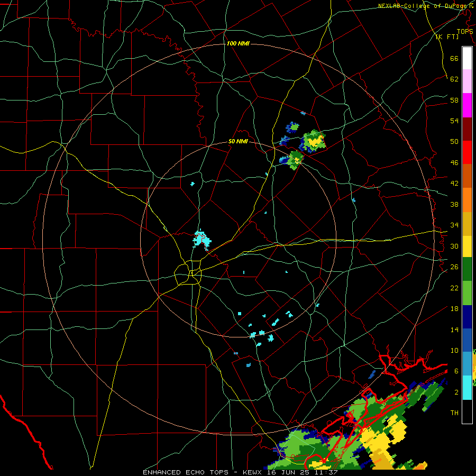Image resolution: width=476 pixels, height=476 pixels.
Task: Click the "TH" legend label
Action: (454, 413)
